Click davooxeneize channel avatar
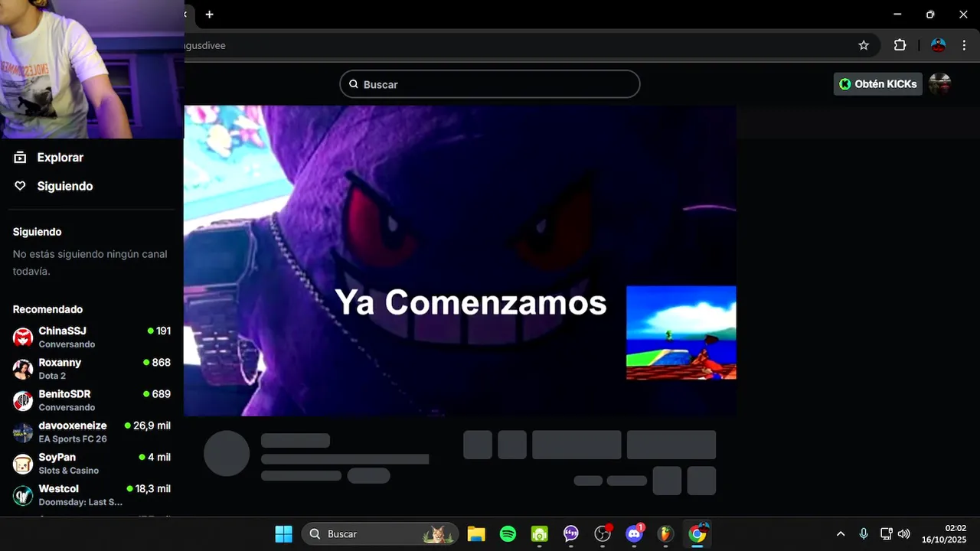Viewport: 980px width, 551px height. click(23, 432)
